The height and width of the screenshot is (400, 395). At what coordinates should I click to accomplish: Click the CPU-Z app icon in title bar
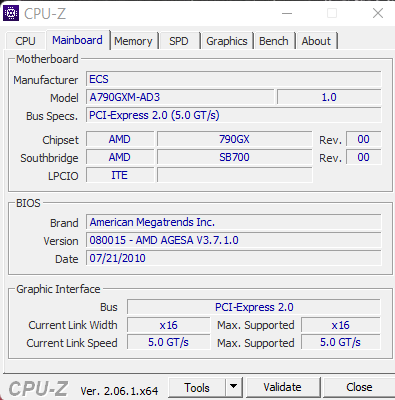11,13
